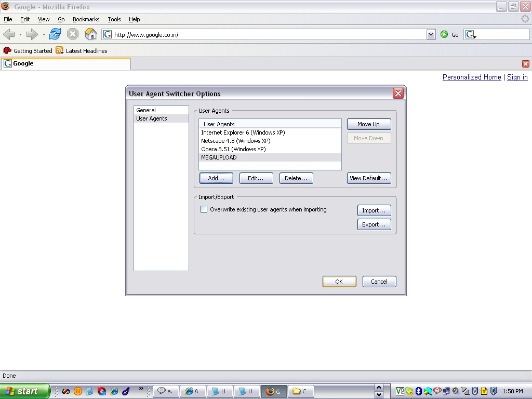Click the browser Forward arrow button
The image size is (532, 399).
[x=32, y=34]
